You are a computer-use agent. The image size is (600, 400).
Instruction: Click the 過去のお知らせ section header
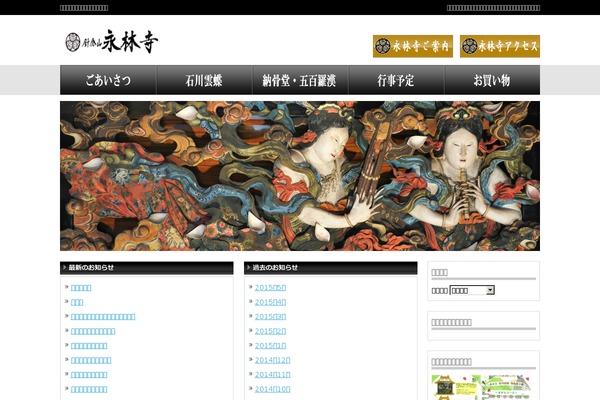(x=331, y=268)
